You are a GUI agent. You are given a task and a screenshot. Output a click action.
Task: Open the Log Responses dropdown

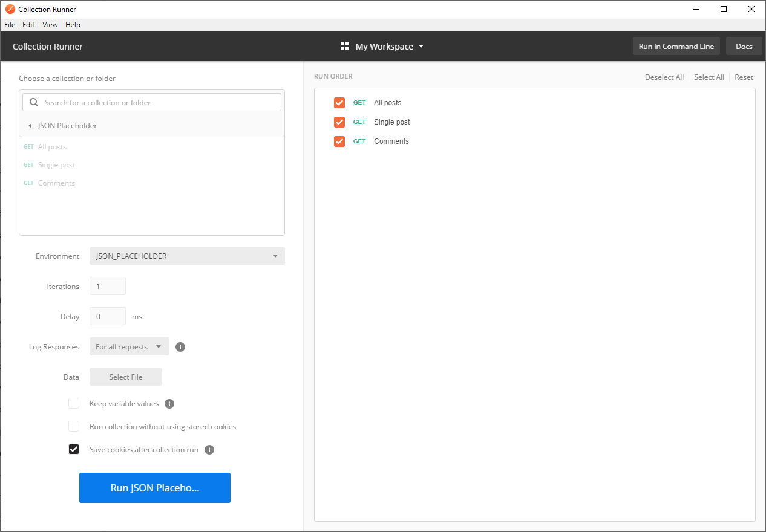[x=129, y=347]
